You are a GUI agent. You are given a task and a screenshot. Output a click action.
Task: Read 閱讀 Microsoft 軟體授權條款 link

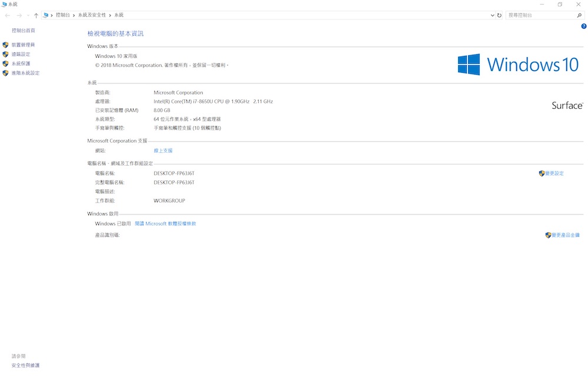(x=165, y=224)
